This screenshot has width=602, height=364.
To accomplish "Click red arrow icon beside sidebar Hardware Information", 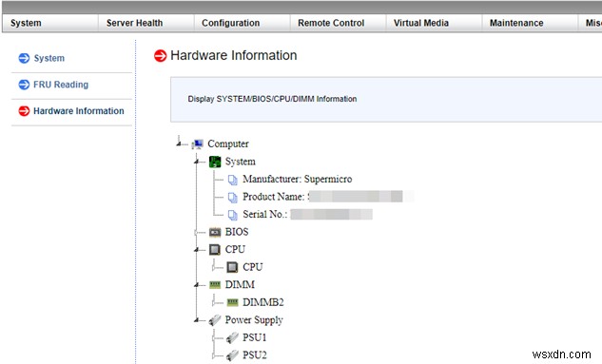I will (x=24, y=111).
